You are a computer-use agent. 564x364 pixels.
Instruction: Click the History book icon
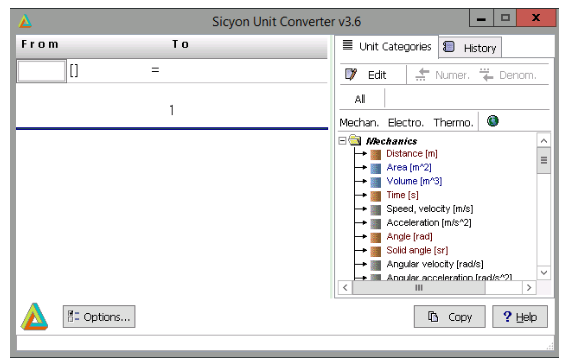pos(449,47)
